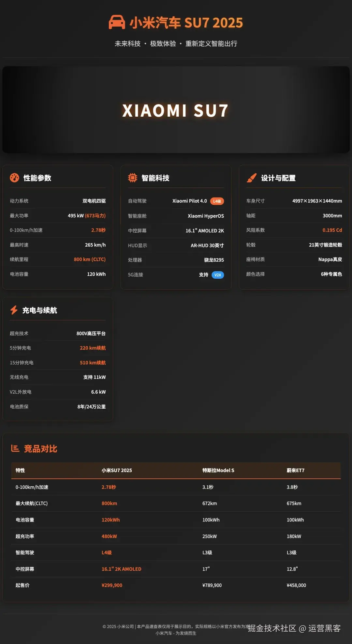Click the 672km Tesla range cell

pos(210,504)
